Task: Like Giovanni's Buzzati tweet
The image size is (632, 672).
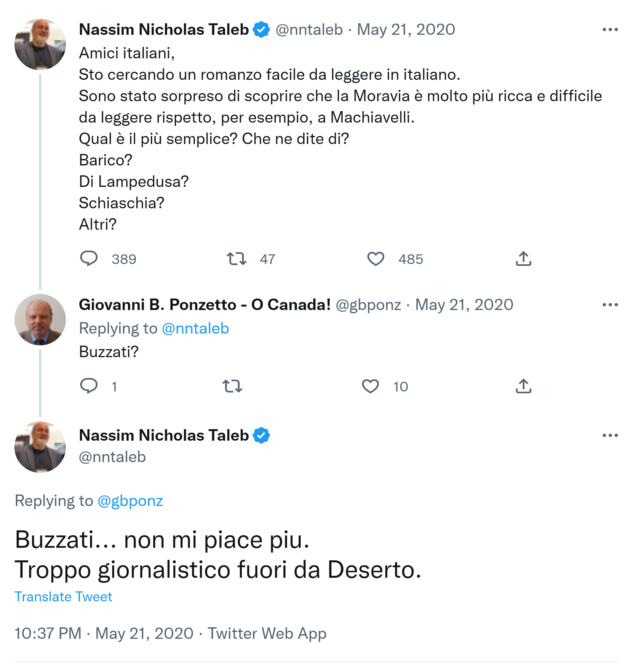Action: tap(370, 386)
